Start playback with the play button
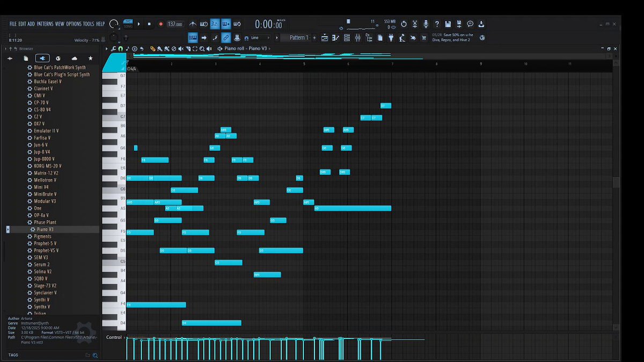644x362 pixels. tap(139, 24)
